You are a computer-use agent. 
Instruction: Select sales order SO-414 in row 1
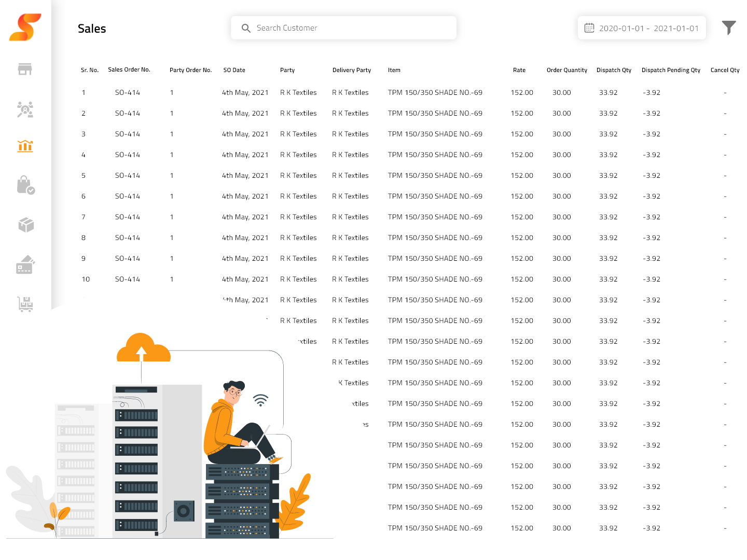tap(128, 92)
